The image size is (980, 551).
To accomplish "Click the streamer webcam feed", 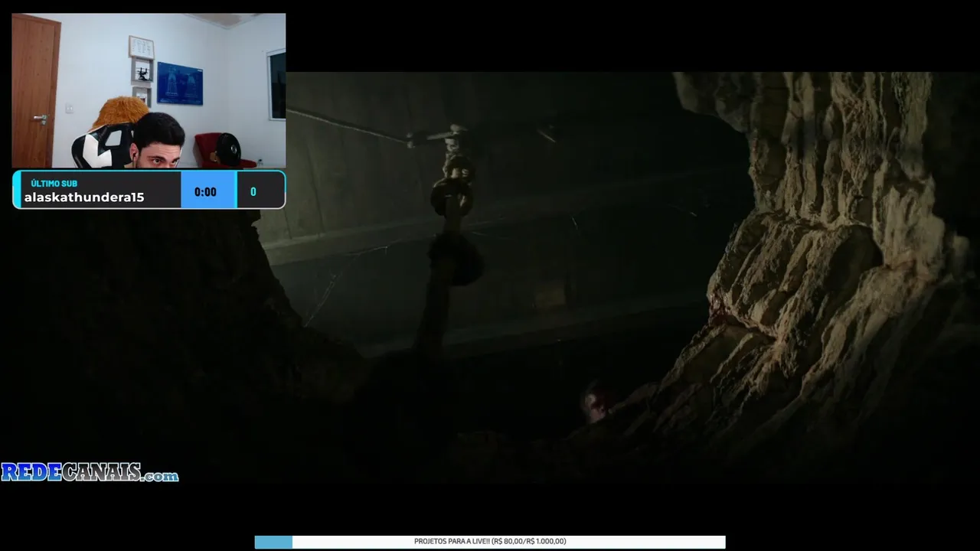I will (149, 90).
